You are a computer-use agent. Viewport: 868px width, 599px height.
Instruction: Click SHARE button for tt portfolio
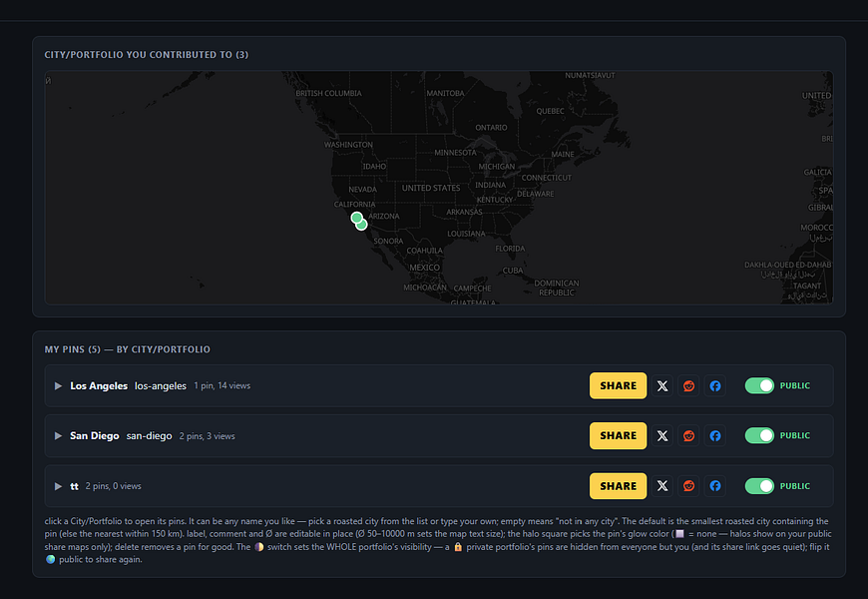[x=618, y=486]
